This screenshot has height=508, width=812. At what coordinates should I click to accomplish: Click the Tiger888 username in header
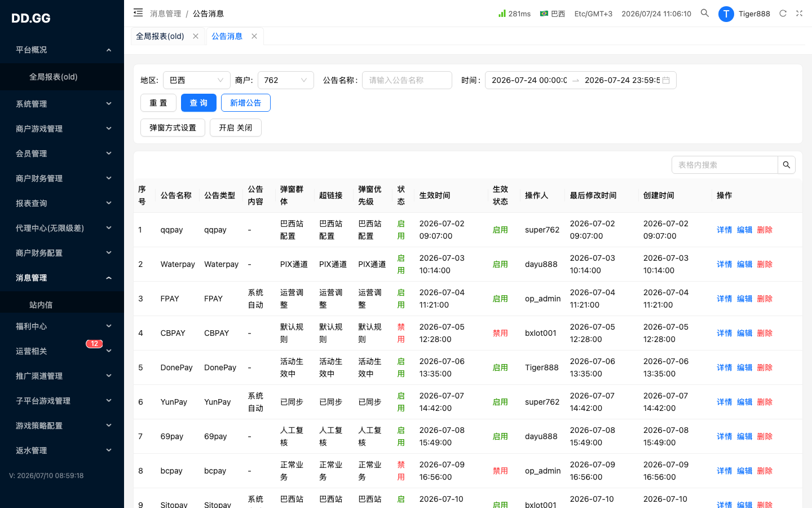coord(754,14)
